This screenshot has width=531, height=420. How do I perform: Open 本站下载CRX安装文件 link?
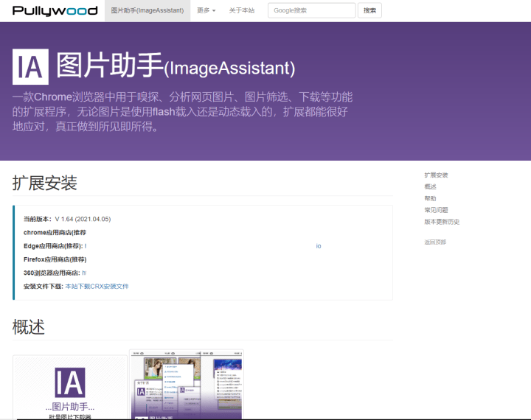97,287
